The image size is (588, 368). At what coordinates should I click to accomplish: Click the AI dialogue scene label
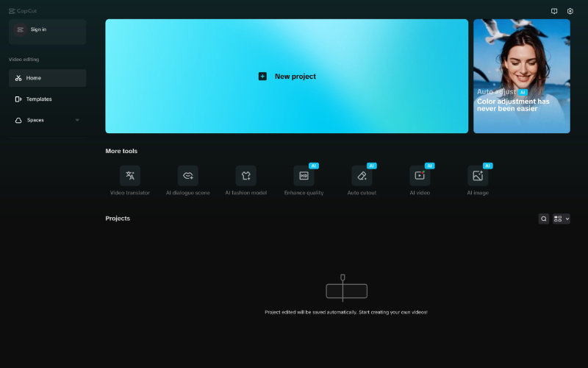188,193
